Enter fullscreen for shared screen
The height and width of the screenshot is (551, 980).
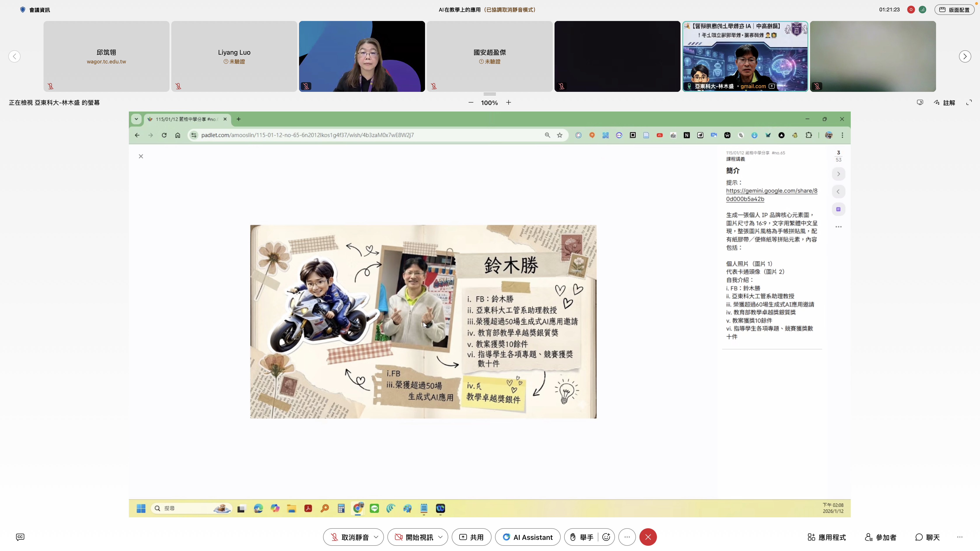click(969, 102)
